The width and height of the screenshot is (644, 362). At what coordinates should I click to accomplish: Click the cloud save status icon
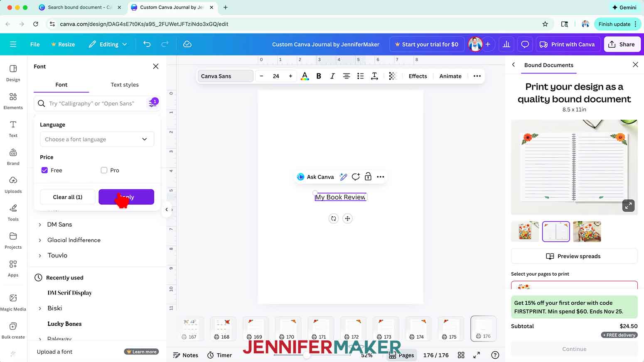click(187, 44)
